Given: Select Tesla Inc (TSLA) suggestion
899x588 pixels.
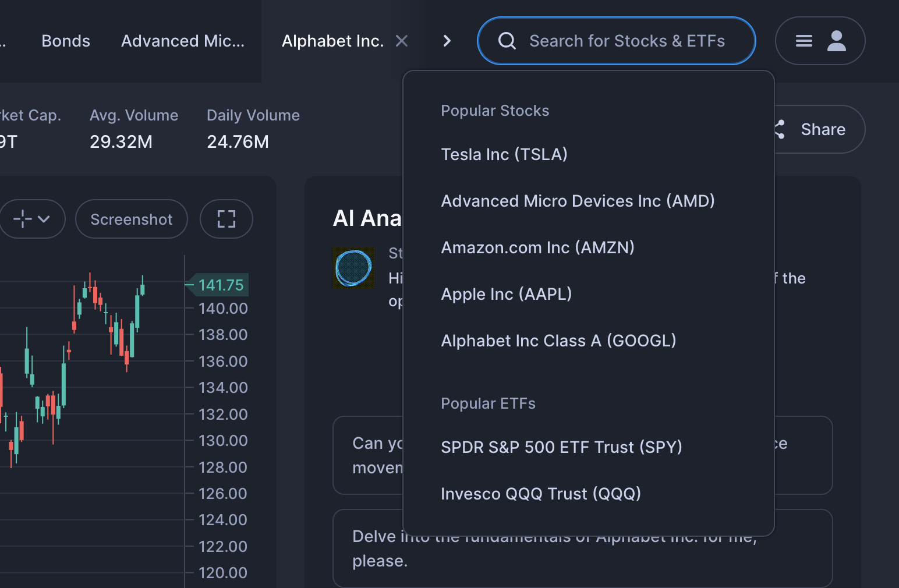Looking at the screenshot, I should point(504,154).
